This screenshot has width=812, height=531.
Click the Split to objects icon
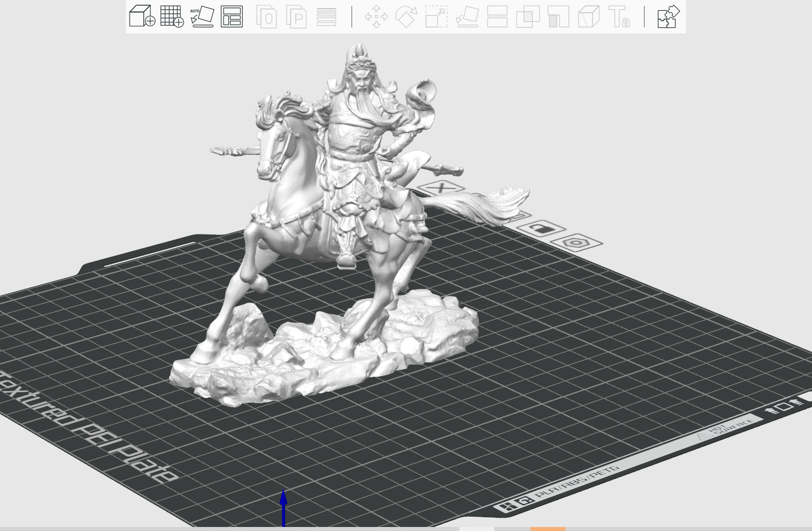pyautogui.click(x=267, y=17)
